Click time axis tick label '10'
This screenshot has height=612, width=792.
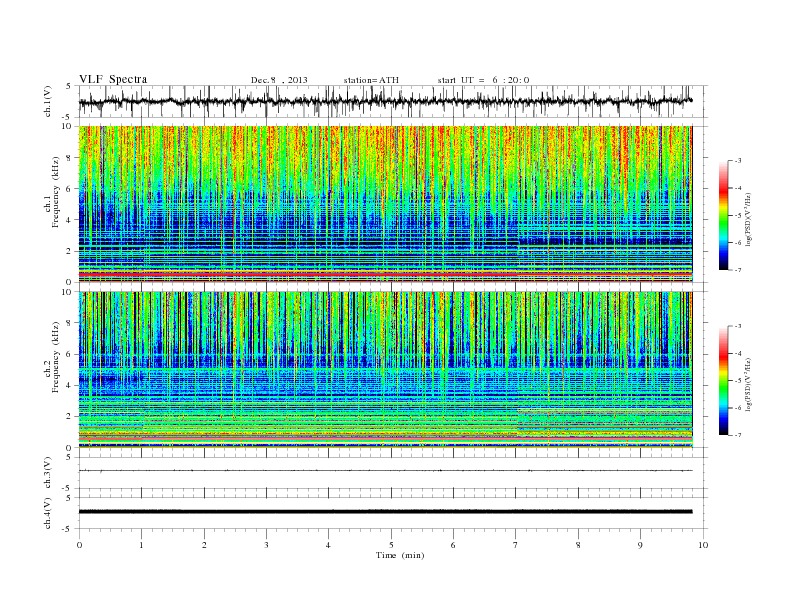click(703, 545)
